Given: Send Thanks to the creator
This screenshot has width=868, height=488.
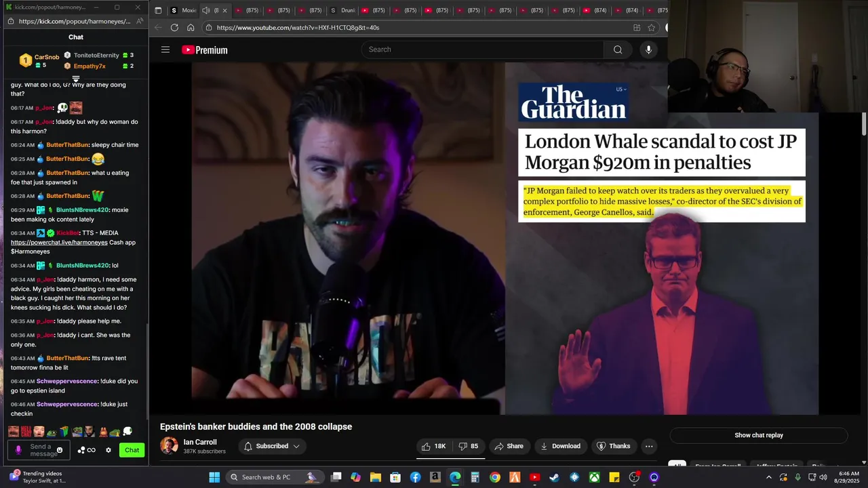Looking at the screenshot, I should coord(614,446).
